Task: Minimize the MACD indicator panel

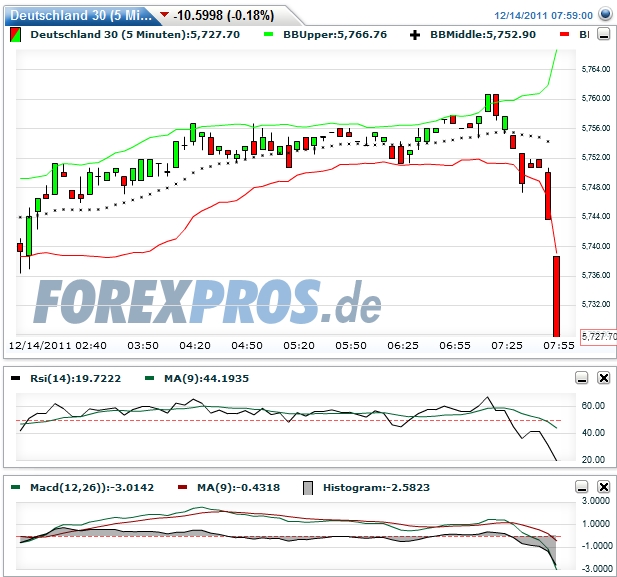Action: (x=582, y=487)
